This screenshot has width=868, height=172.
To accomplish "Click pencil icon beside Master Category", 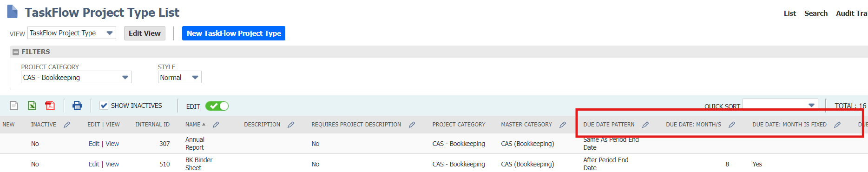I will 563,125.
